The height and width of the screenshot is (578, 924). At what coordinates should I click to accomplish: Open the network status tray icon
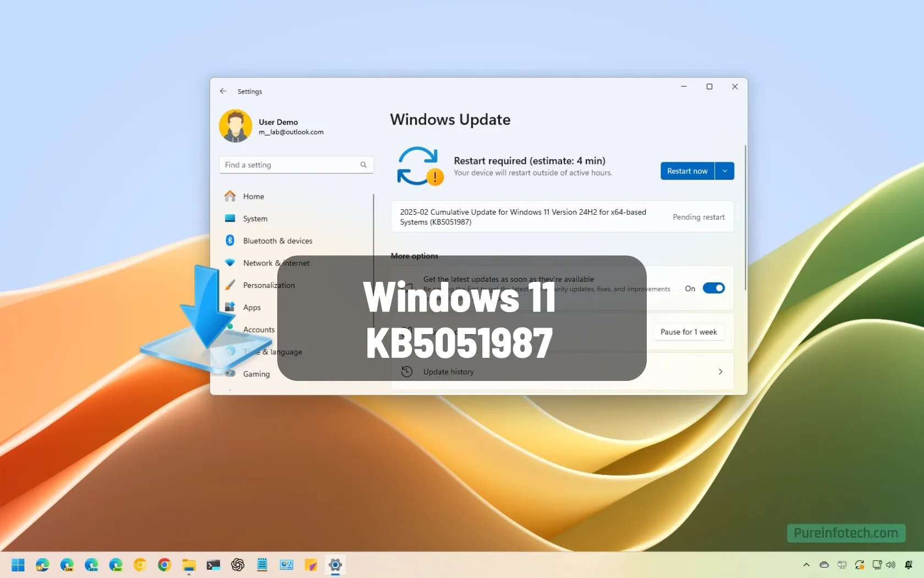pos(877,565)
